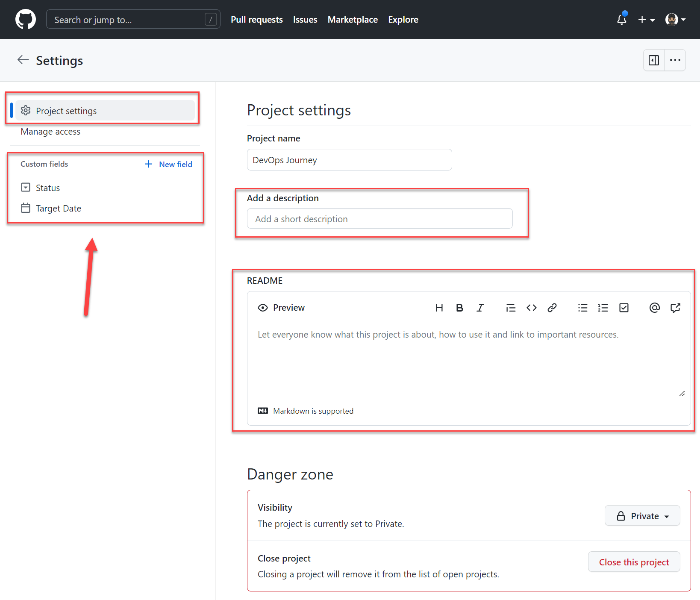Select the Heading formatting icon

point(439,307)
